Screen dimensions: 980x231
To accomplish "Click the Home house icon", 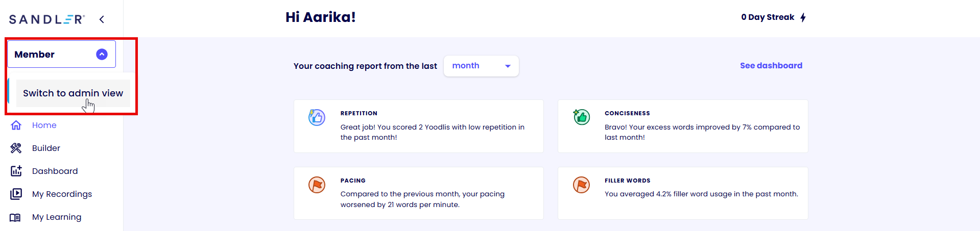I will (x=16, y=125).
